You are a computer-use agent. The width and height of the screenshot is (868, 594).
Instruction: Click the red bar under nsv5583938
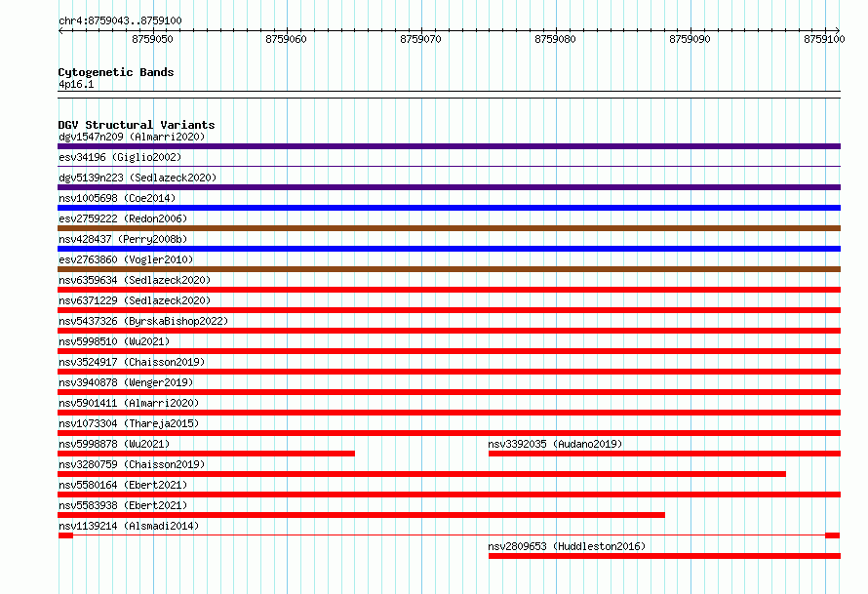(362, 515)
